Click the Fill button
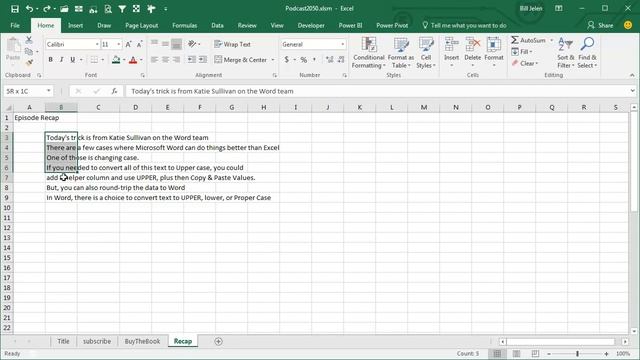The width and height of the screenshot is (640, 360). click(522, 52)
